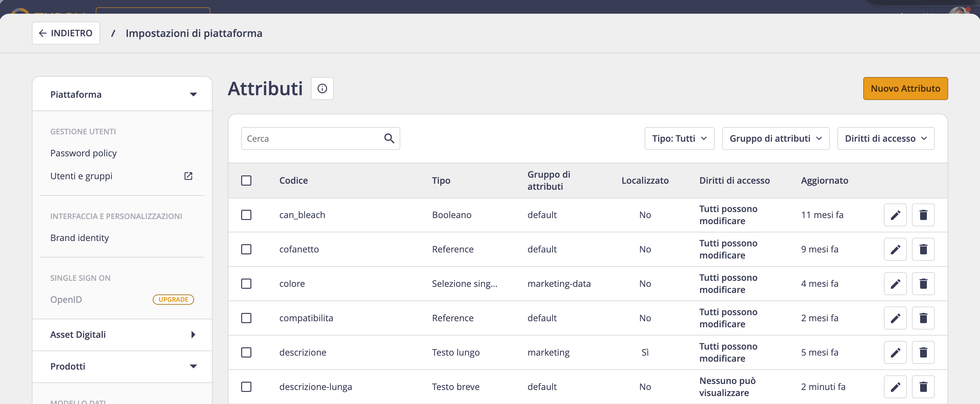Click the 11 mesi fa updated cell
The width and height of the screenshot is (980, 404).
click(822, 215)
